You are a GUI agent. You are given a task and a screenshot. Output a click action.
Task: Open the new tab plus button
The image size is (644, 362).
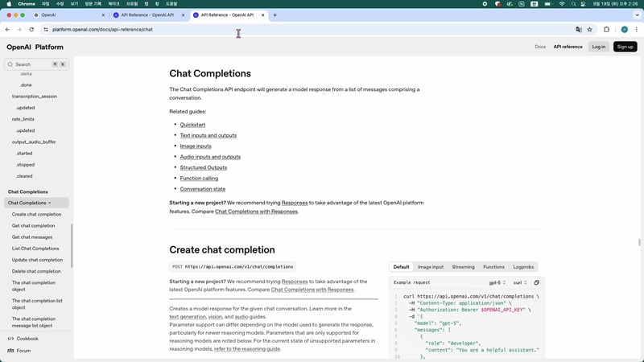coord(275,14)
